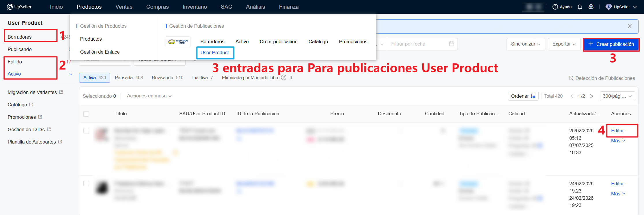
Task: Close the blue banner with X
Action: click(x=630, y=26)
